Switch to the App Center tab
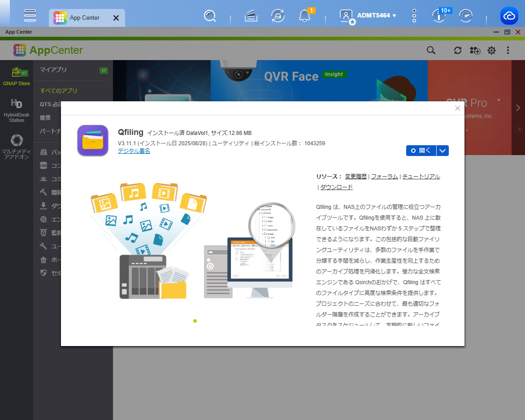 (84, 18)
